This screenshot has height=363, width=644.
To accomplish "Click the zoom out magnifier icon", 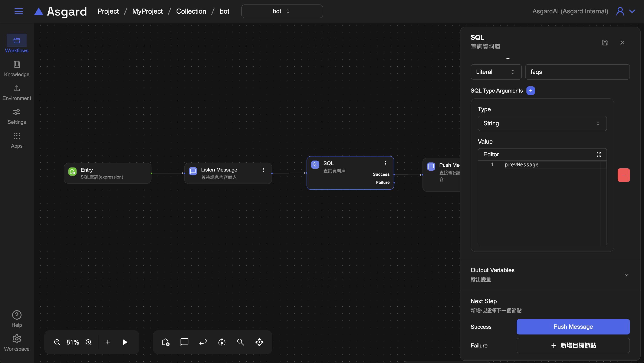I will 57,342.
